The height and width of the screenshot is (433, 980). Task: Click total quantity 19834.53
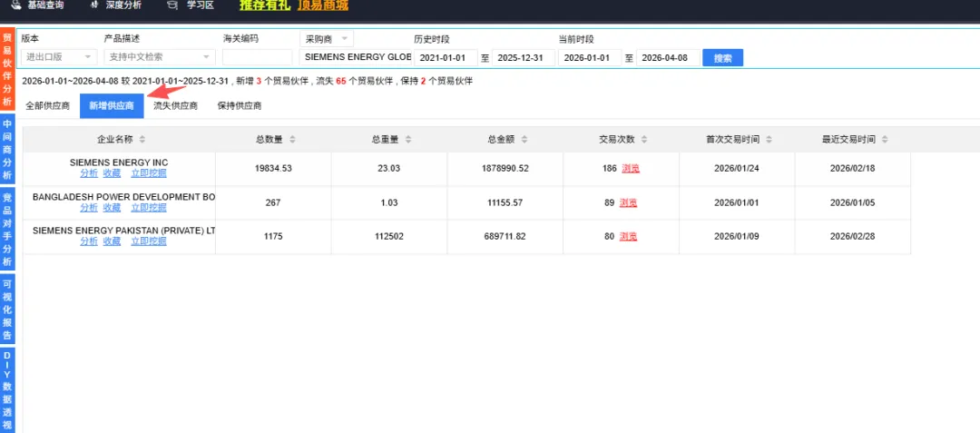pyautogui.click(x=274, y=169)
